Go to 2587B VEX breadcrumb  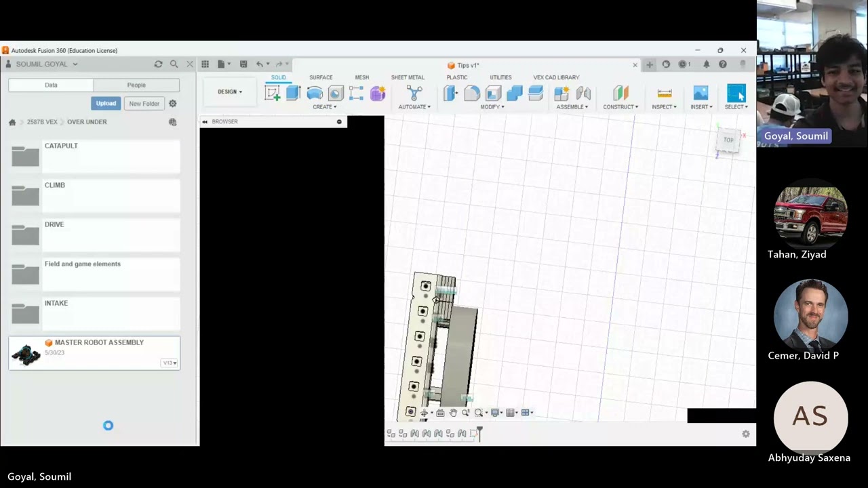42,122
